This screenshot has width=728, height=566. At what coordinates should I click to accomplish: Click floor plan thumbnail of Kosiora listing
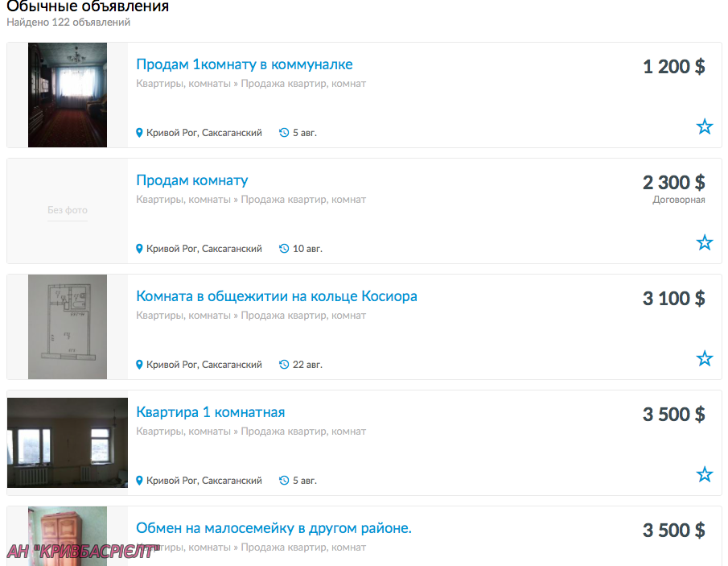point(68,327)
